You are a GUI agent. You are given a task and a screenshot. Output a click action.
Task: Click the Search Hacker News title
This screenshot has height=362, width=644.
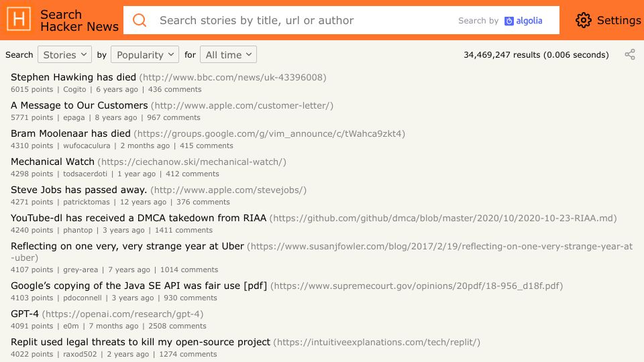[79, 20]
